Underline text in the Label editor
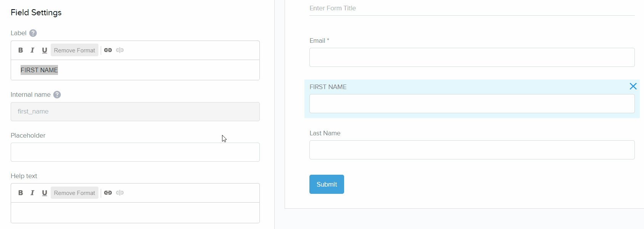 (x=44, y=50)
